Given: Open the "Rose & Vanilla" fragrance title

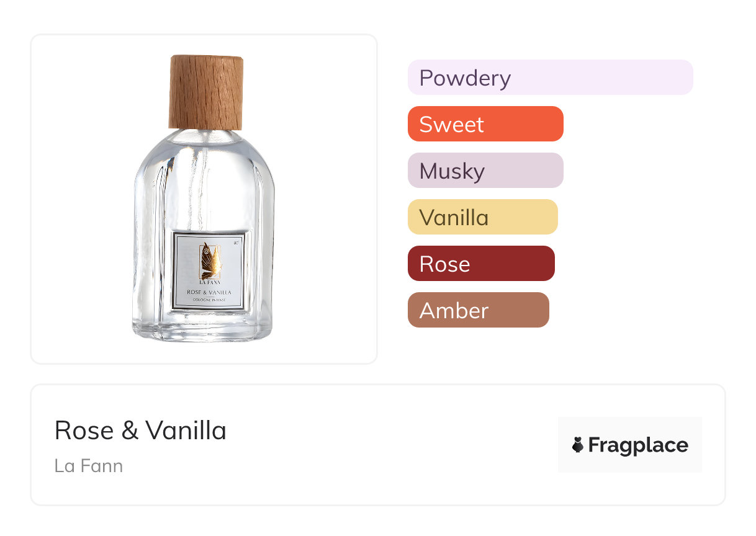Looking at the screenshot, I should (x=140, y=430).
